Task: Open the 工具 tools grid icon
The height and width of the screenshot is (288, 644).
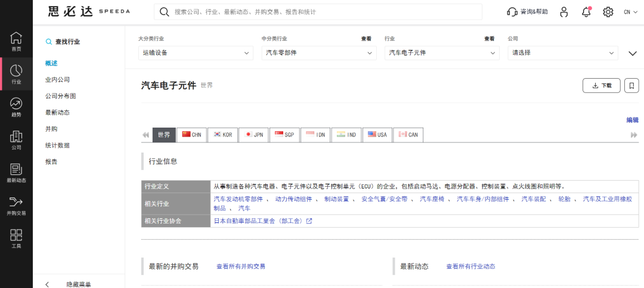Action: click(16, 239)
